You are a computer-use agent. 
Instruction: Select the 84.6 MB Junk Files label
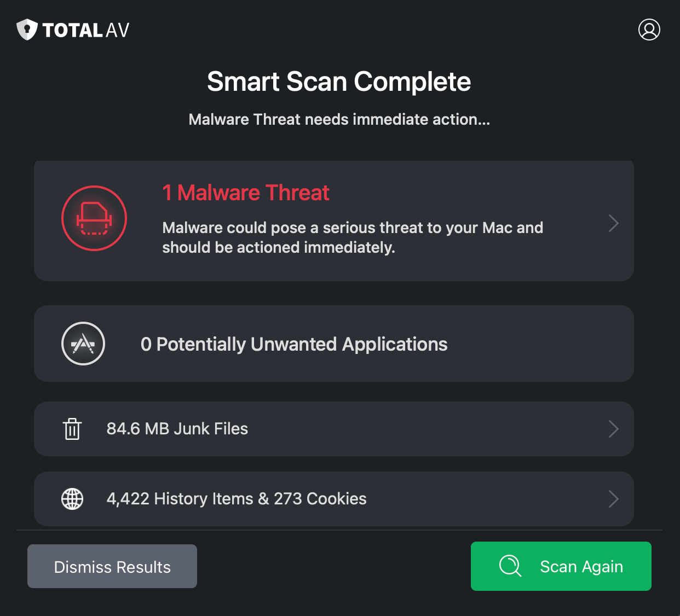[x=177, y=429]
